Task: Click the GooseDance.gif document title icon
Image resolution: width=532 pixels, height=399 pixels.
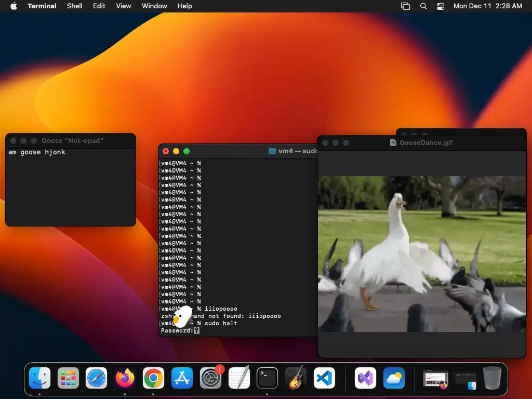Action: click(x=393, y=142)
